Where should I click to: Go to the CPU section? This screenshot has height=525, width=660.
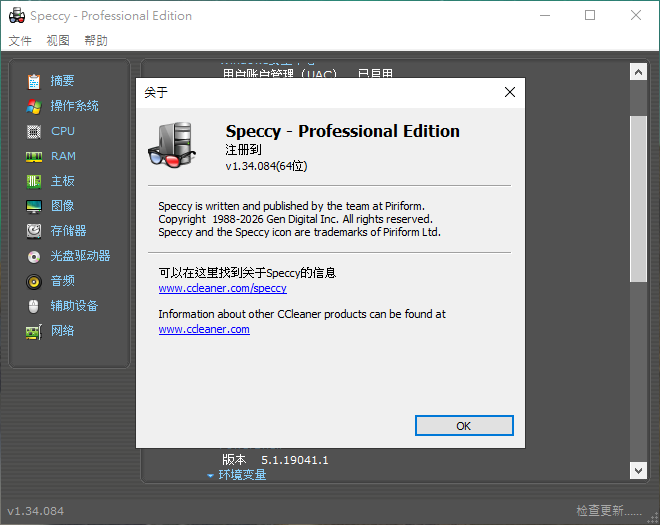(63, 131)
